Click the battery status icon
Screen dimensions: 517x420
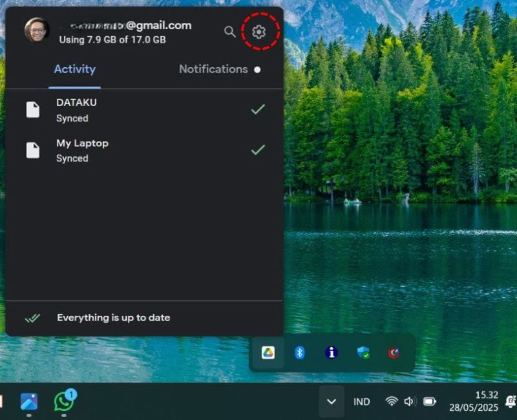429,401
